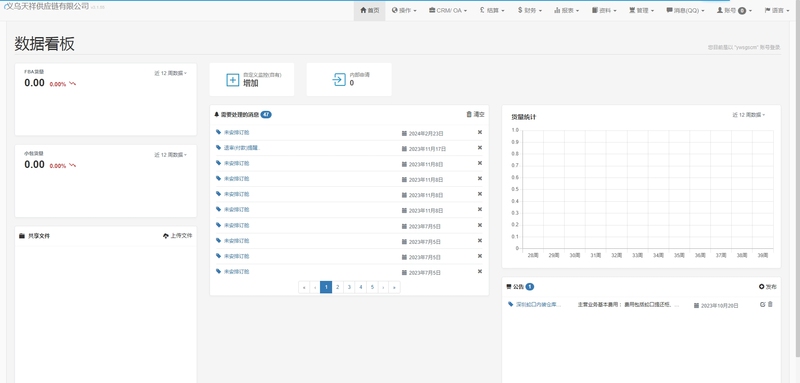Dismiss the message dated 2024年2月23日

480,132
